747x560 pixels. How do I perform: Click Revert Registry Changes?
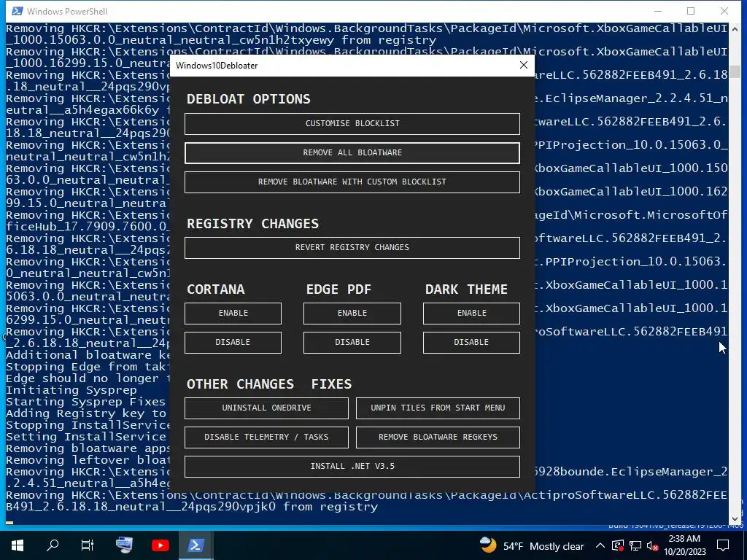click(x=352, y=248)
